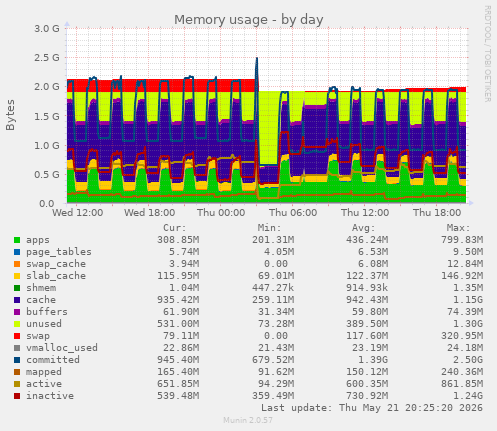Click committed average value 1.39G

pyautogui.click(x=373, y=360)
